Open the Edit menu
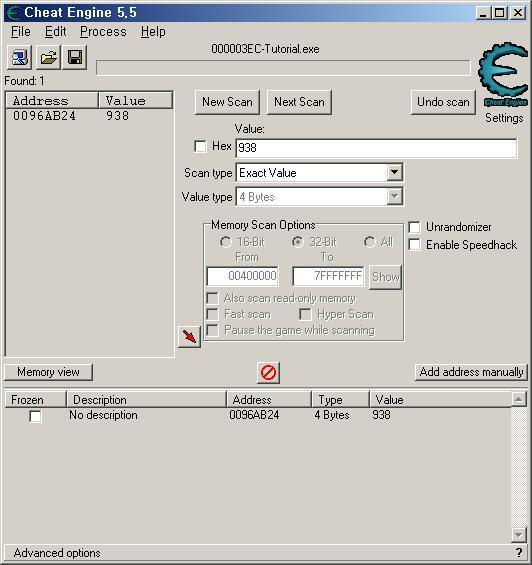532x565 pixels. pyautogui.click(x=56, y=32)
